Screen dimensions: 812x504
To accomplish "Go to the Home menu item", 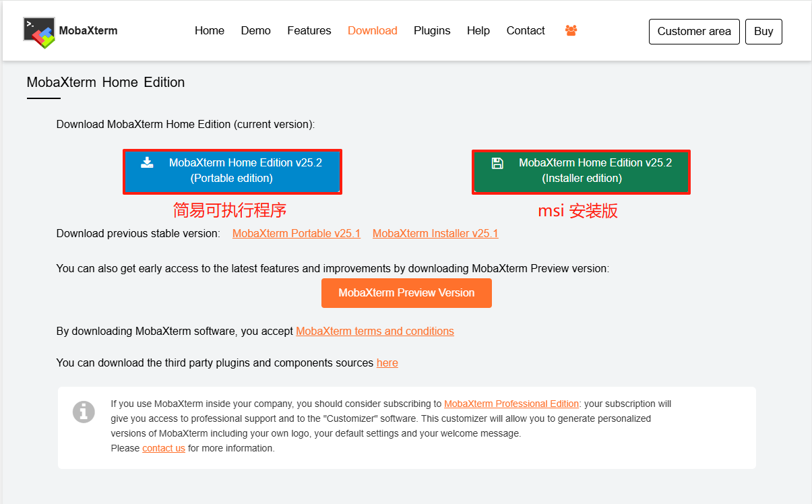I will tap(210, 31).
